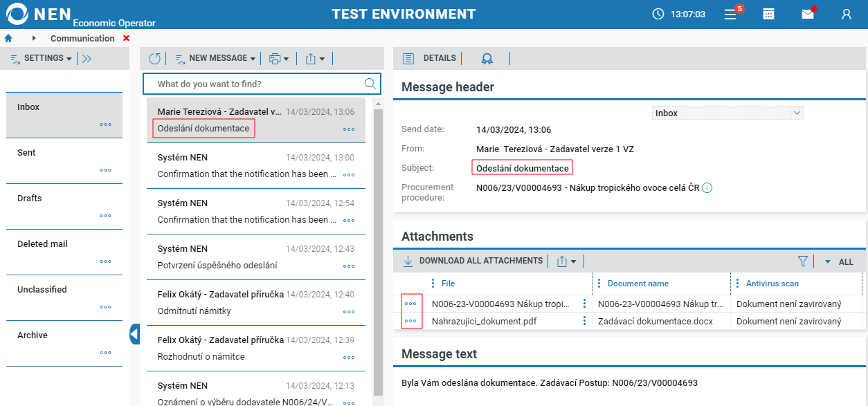Close the Communication tab
The height and width of the screenshot is (406, 868).
tap(126, 38)
